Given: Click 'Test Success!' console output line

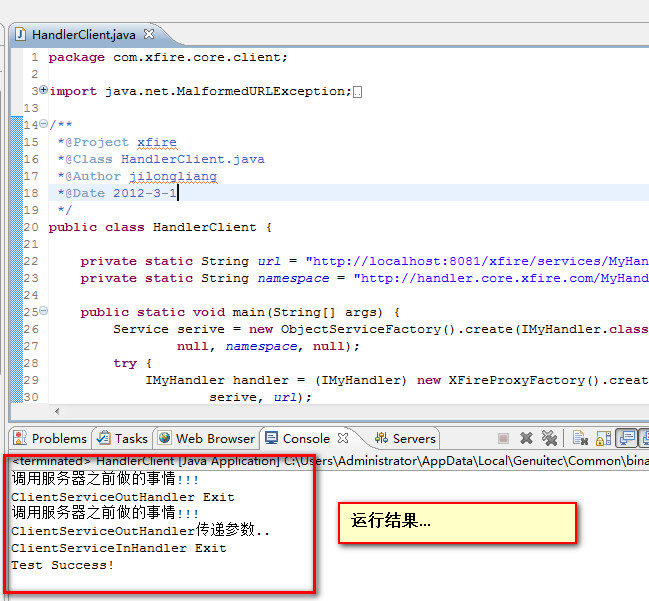Looking at the screenshot, I should coord(62,565).
